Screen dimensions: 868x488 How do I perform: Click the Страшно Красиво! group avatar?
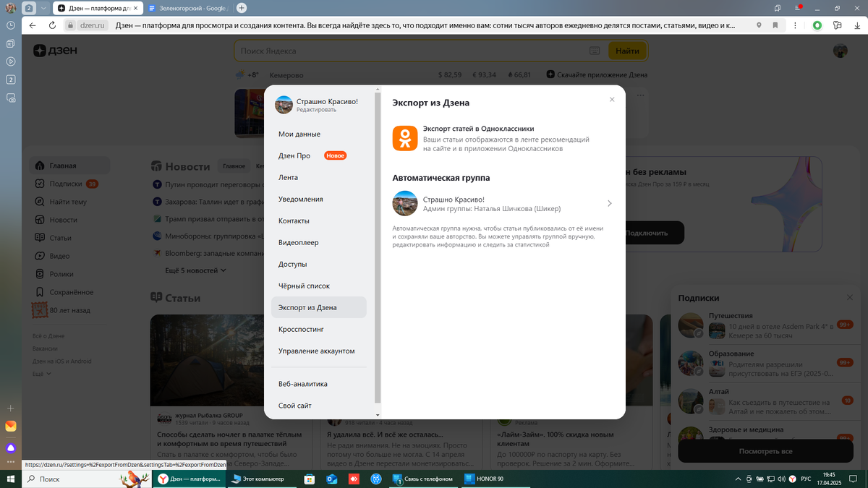pos(405,203)
